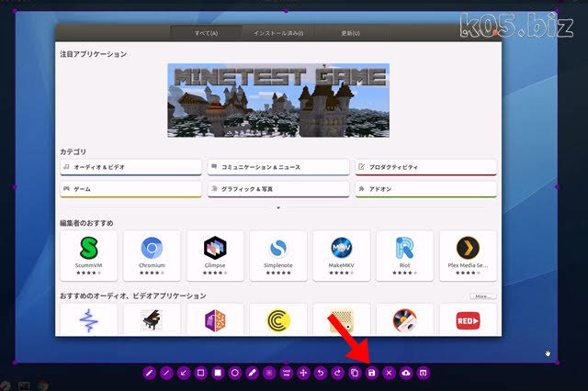Select the Flameshot pencil tool

pyautogui.click(x=149, y=373)
